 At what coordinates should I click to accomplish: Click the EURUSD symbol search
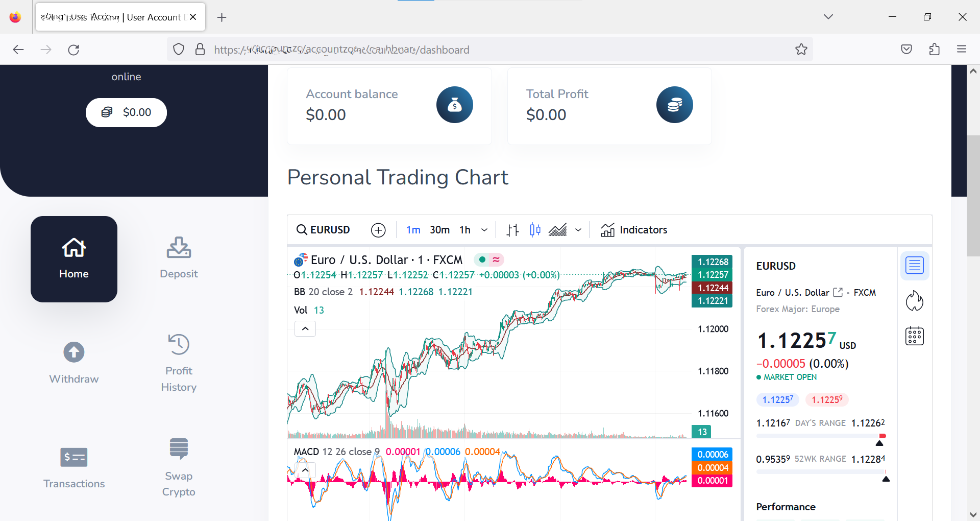(x=324, y=230)
